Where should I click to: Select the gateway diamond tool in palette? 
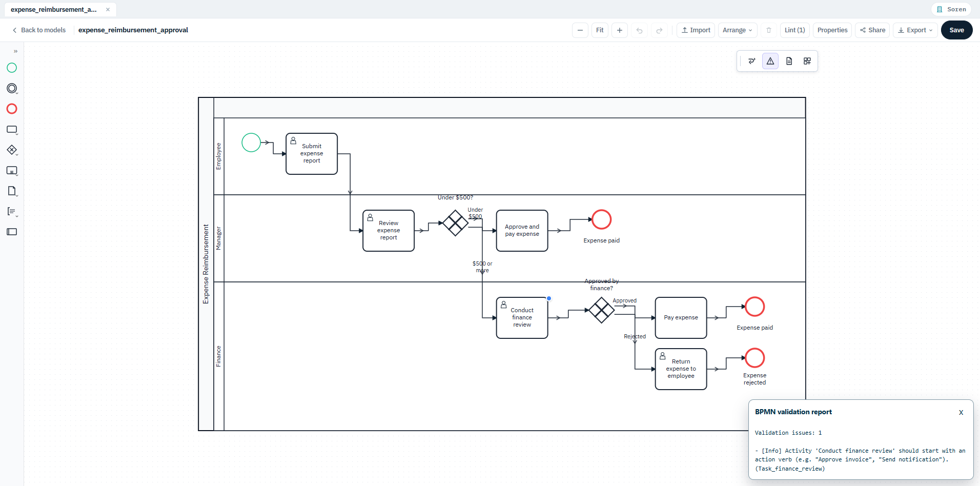12,150
